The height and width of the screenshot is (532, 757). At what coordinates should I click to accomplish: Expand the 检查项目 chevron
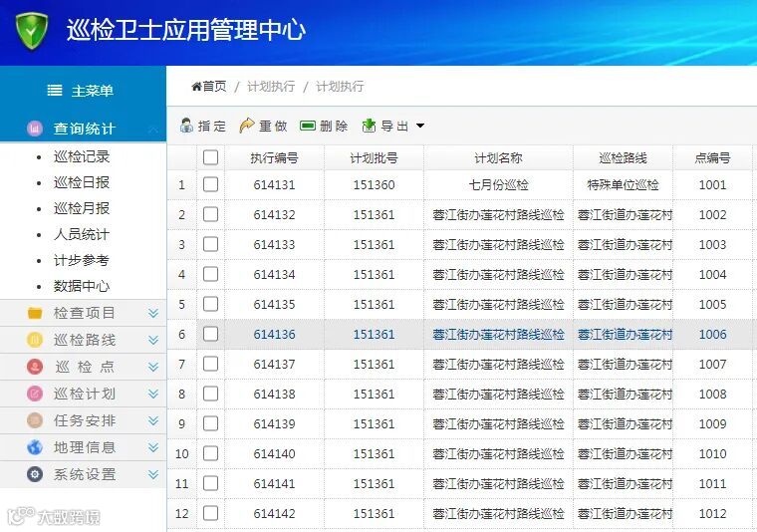click(153, 313)
